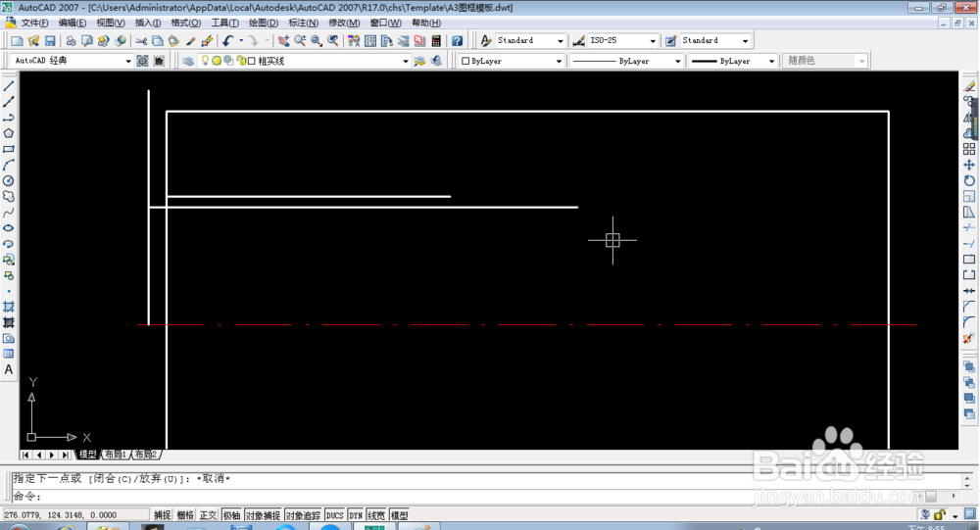Click the coordinates display 276.0779, 124.3148
Screen dimensions: 980x530
click(75, 515)
